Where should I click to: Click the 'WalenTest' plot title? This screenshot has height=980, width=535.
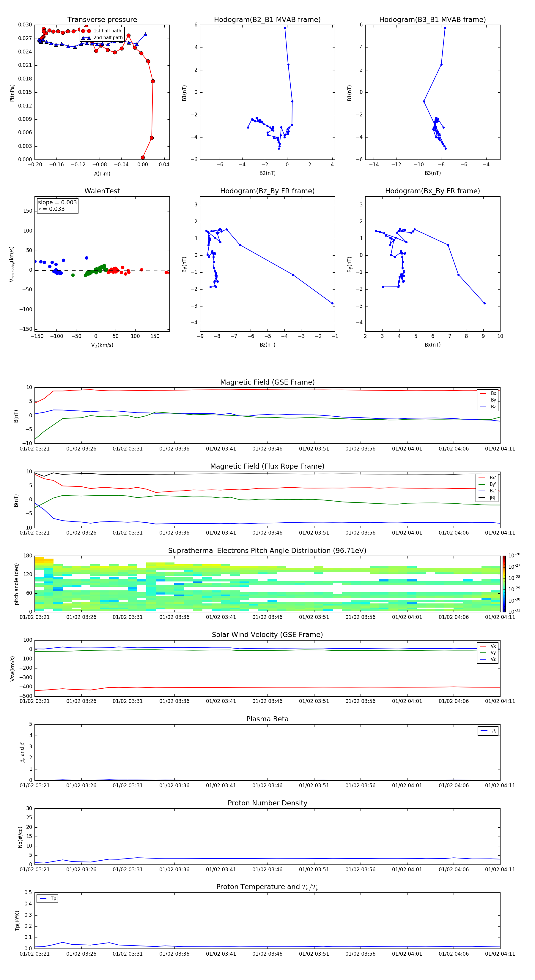coord(102,191)
